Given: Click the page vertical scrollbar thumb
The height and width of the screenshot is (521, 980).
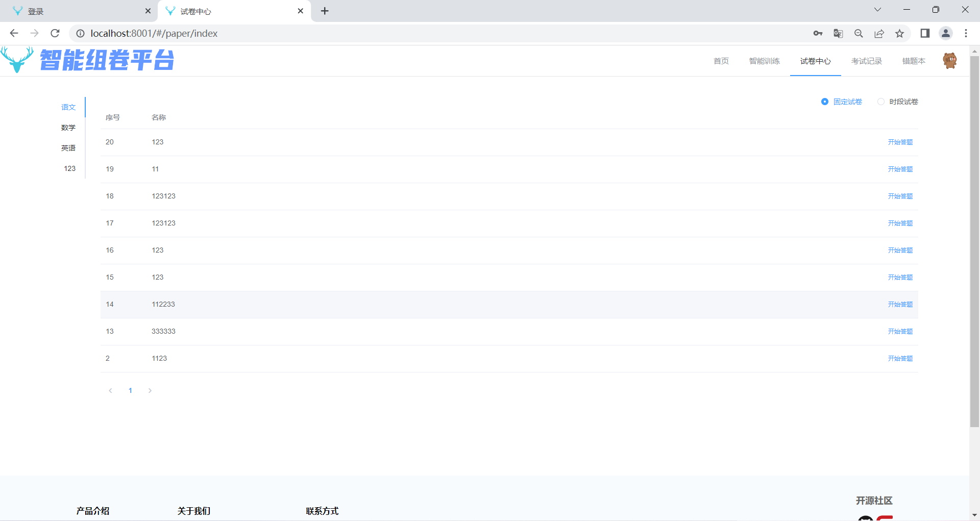Looking at the screenshot, I should (x=974, y=241).
